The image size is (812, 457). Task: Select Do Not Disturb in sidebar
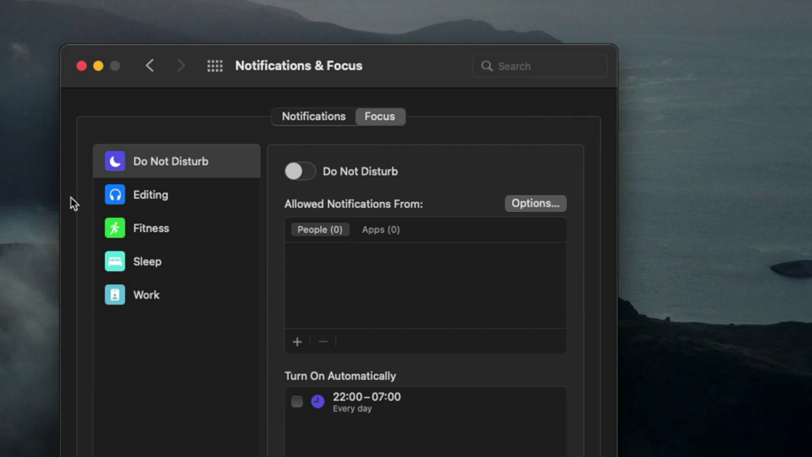coord(177,161)
